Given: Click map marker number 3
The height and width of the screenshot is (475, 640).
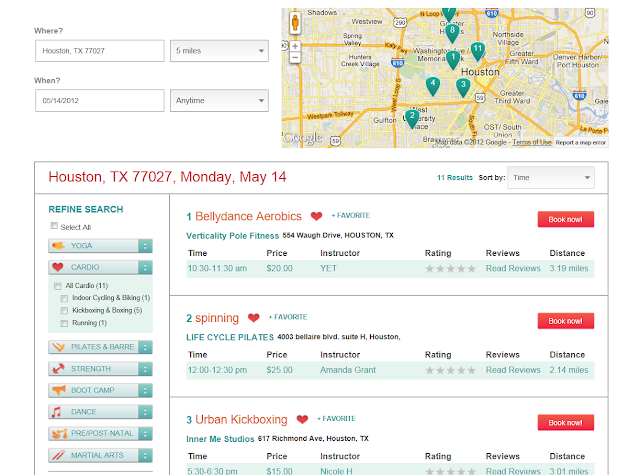Looking at the screenshot, I should pyautogui.click(x=463, y=87).
